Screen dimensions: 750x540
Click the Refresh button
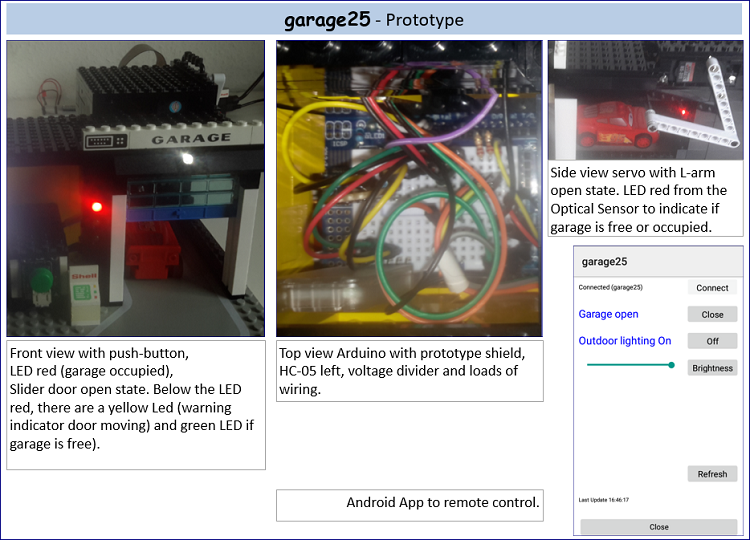point(712,474)
